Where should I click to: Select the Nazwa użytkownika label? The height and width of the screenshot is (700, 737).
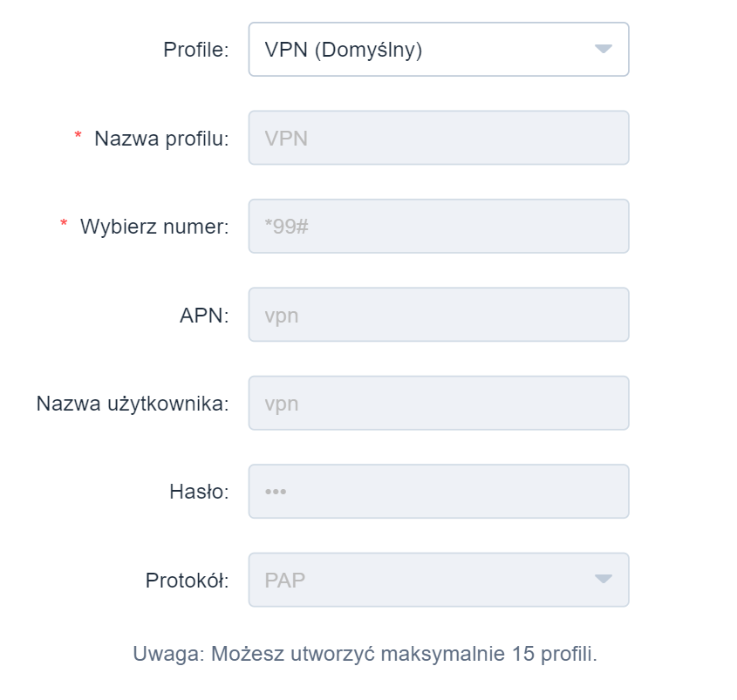click(133, 403)
